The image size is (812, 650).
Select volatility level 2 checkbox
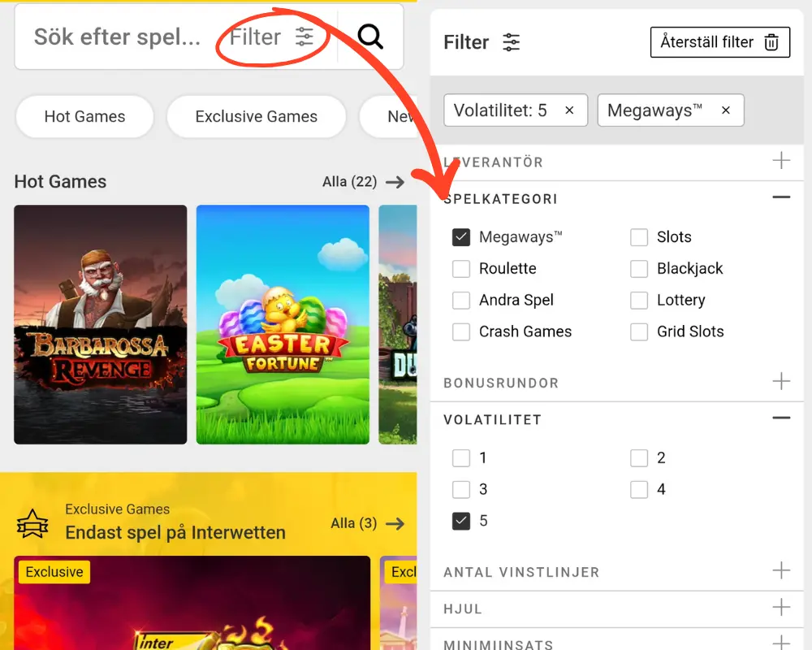coord(639,457)
